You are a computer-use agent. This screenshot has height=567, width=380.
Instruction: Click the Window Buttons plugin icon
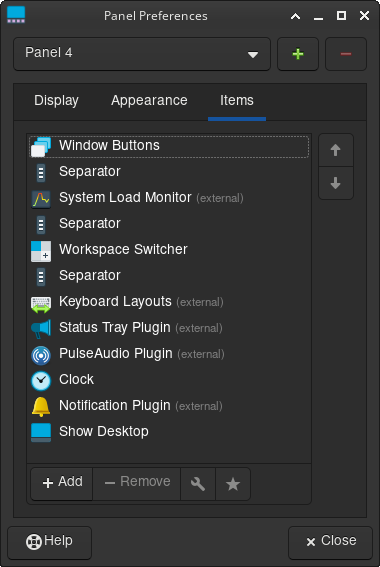tap(41, 146)
